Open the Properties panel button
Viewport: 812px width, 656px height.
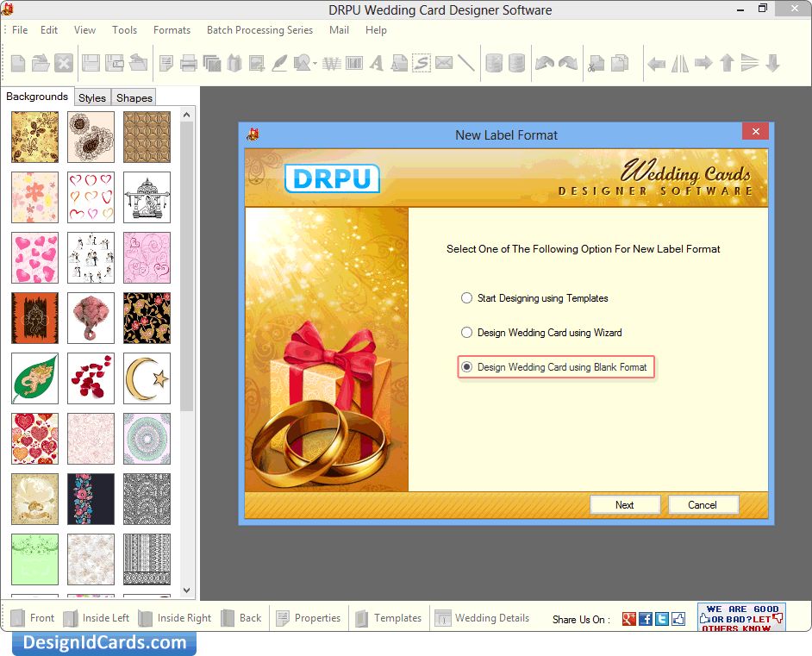(308, 618)
